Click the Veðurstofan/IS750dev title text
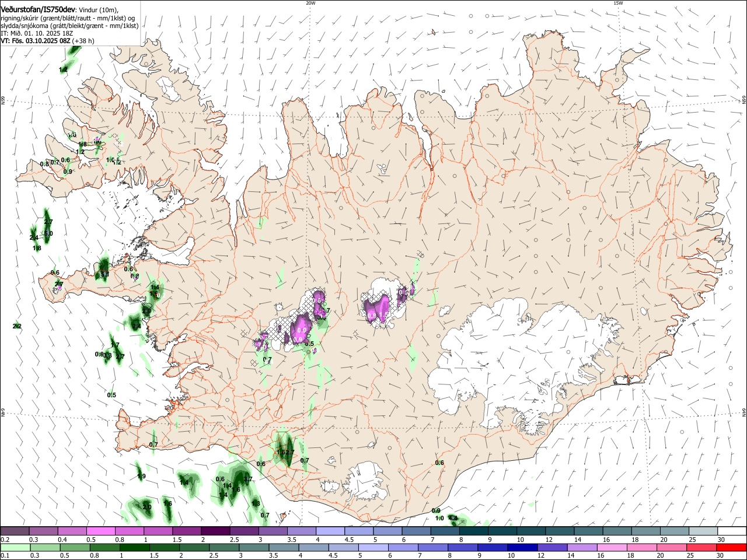 (x=38, y=10)
